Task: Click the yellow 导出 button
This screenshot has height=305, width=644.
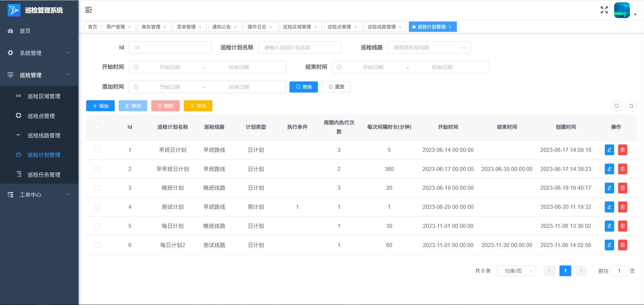Action: tap(198, 106)
